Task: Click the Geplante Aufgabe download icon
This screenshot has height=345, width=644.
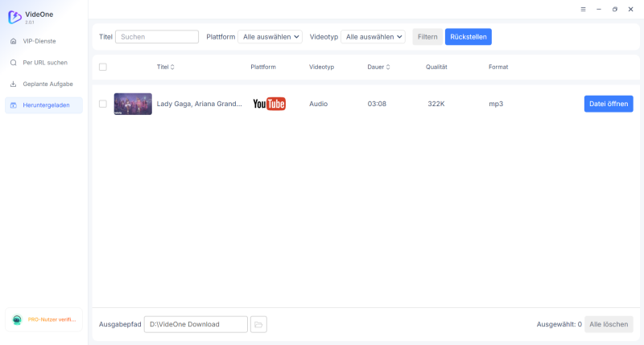Action: (14, 84)
